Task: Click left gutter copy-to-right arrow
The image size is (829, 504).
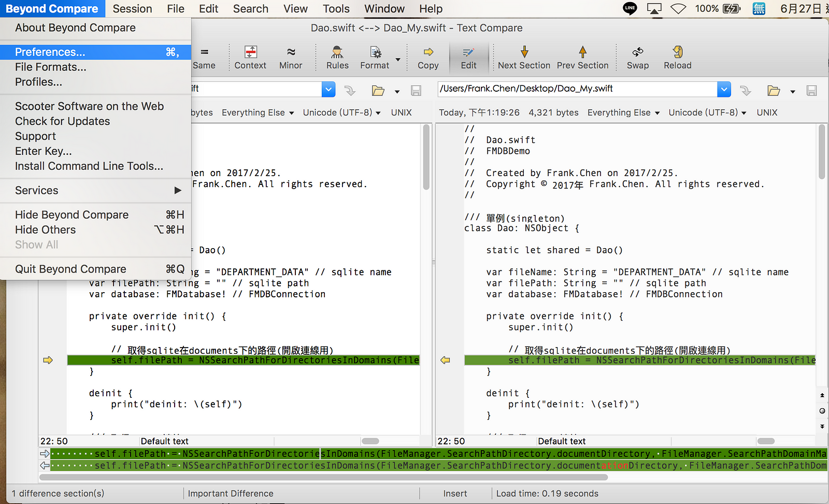Action: (x=48, y=360)
